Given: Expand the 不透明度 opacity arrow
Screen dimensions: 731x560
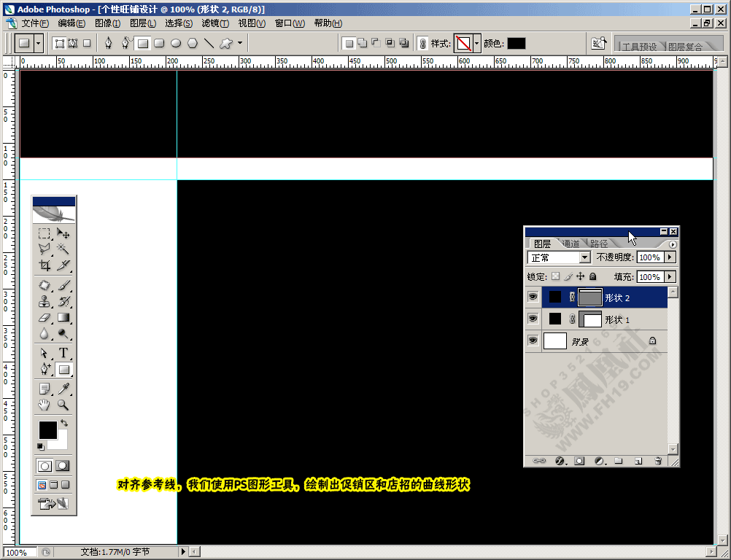Looking at the screenshot, I should 670,257.
